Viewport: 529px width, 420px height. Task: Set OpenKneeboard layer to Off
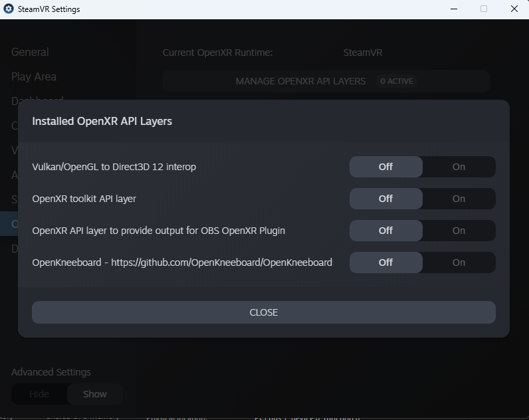point(385,262)
